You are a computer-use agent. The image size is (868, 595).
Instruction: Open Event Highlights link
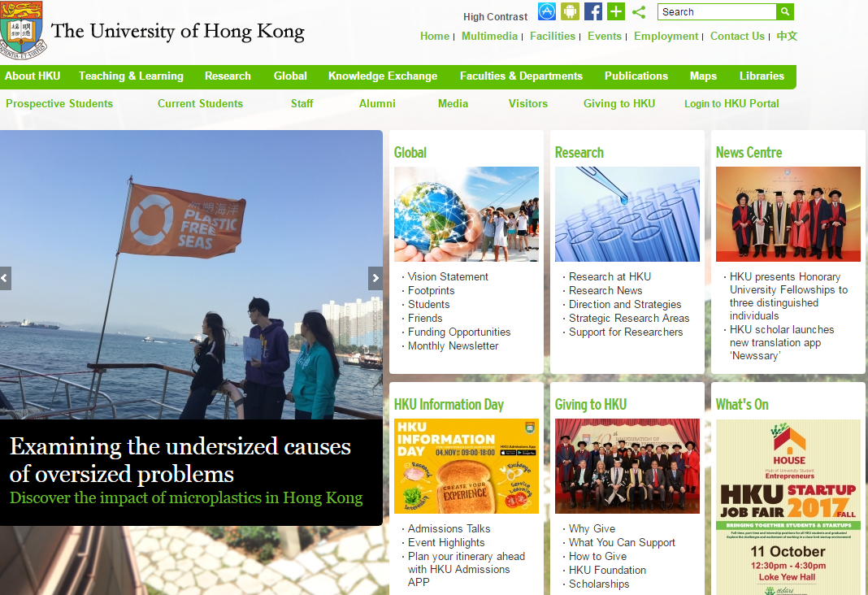pos(446,542)
